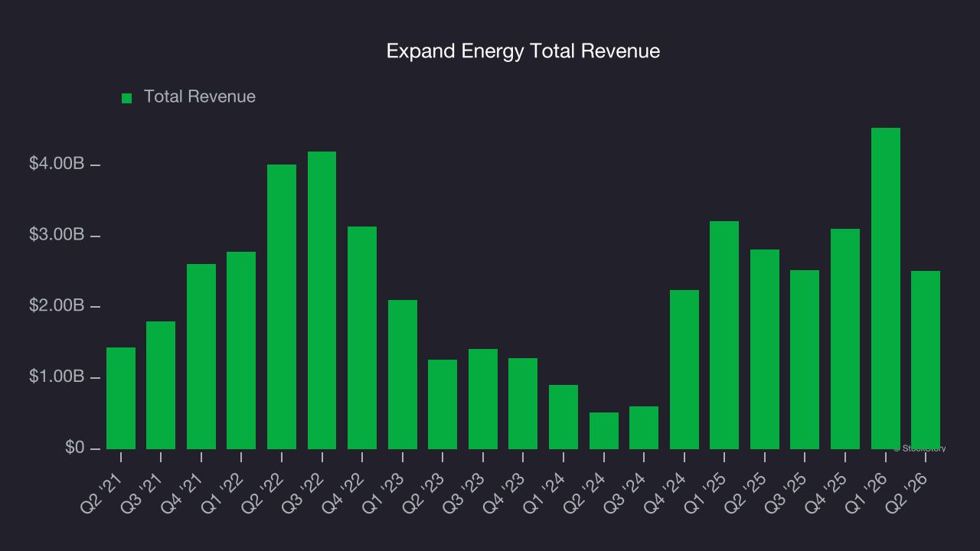
Task: Click the "$4.00B" y-axis label
Action: click(x=57, y=164)
